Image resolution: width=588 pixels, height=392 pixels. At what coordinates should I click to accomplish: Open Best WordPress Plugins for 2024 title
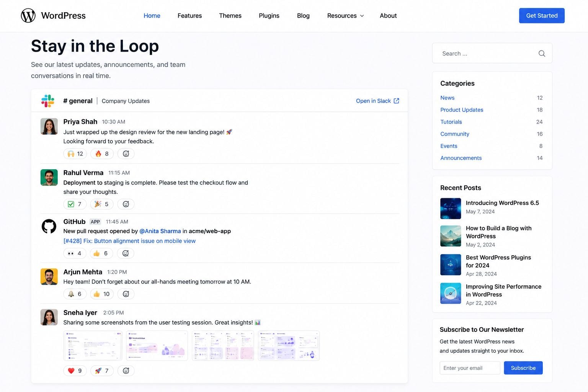(498, 261)
